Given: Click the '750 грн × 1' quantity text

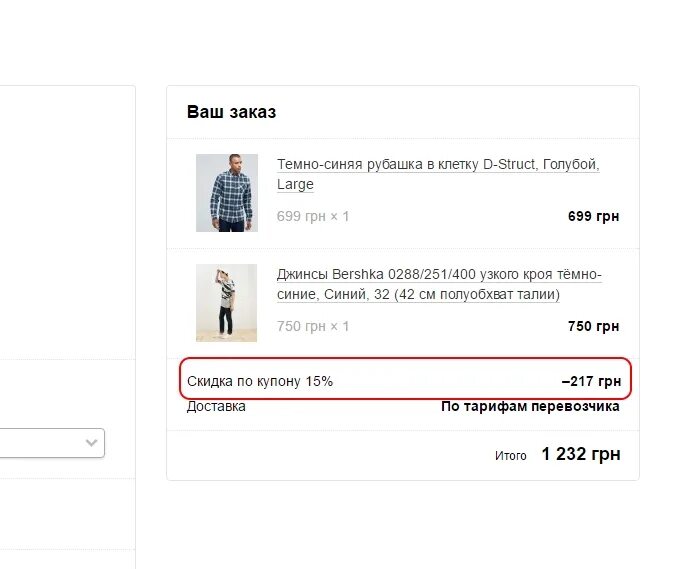Looking at the screenshot, I should pyautogui.click(x=313, y=326).
